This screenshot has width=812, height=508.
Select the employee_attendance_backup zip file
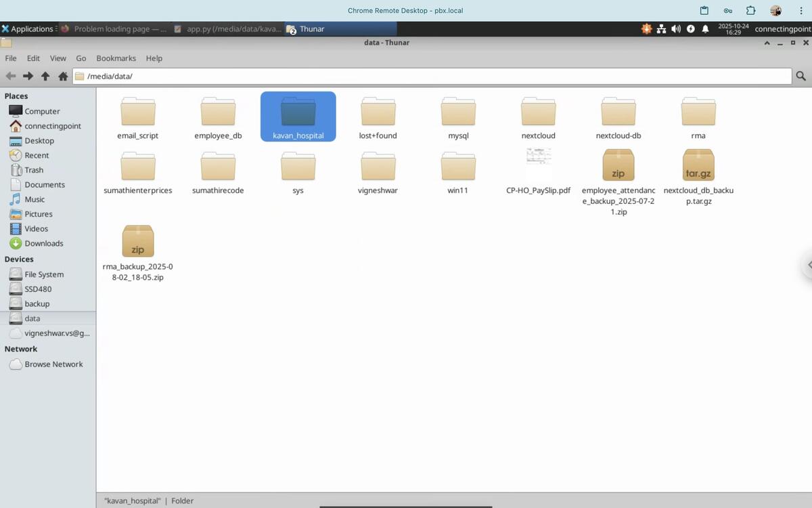(618, 166)
